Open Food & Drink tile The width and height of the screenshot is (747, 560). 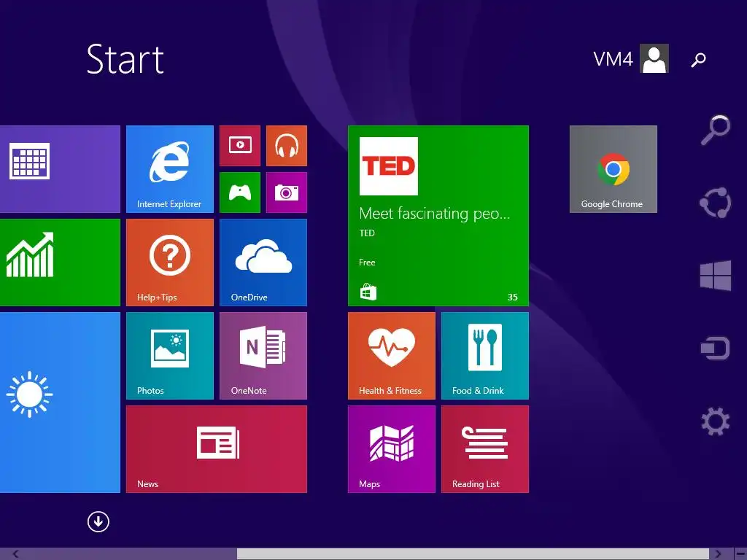click(x=485, y=356)
